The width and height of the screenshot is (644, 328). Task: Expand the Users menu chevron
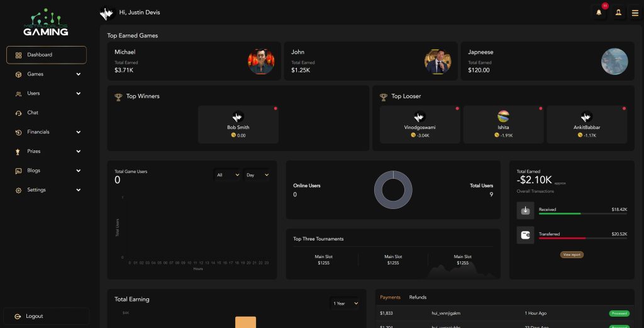(x=78, y=94)
